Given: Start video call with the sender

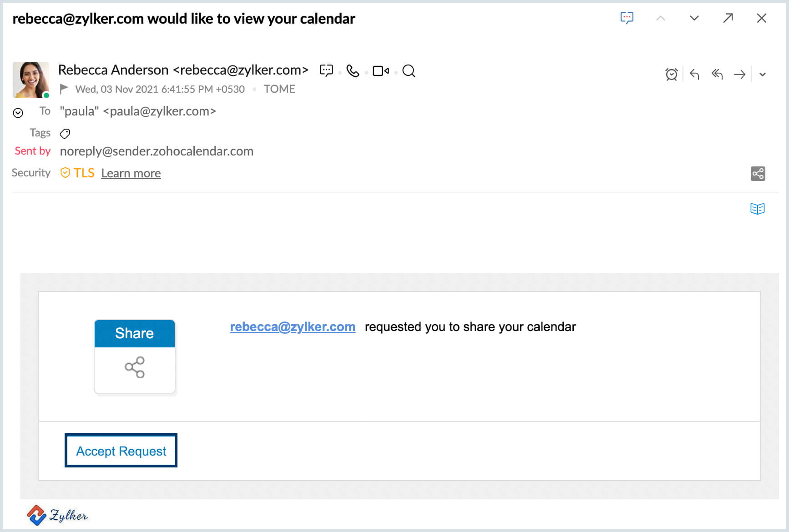Looking at the screenshot, I should click(x=380, y=71).
